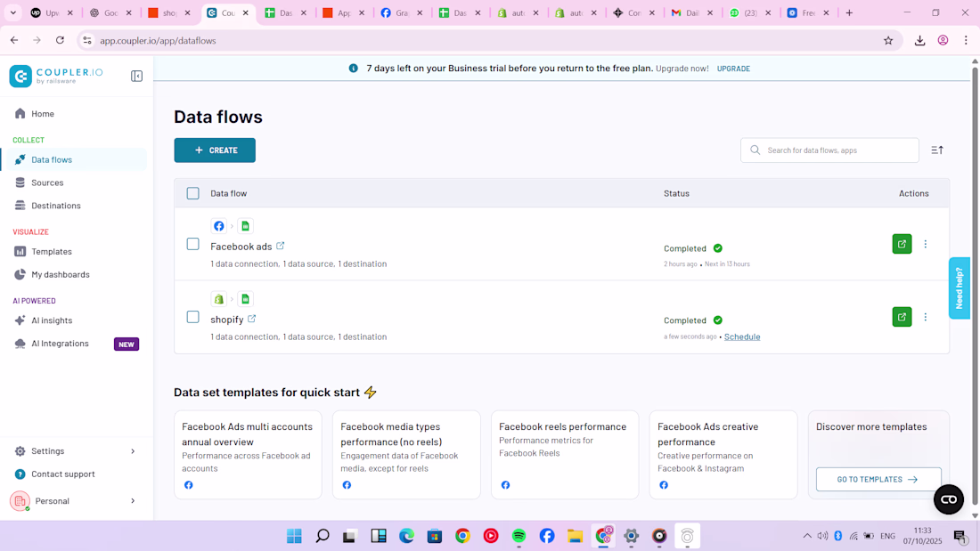Viewport: 980px width, 551px height.
Task: Open Facebook Ads multi accounts annual overview template
Action: [x=248, y=455]
